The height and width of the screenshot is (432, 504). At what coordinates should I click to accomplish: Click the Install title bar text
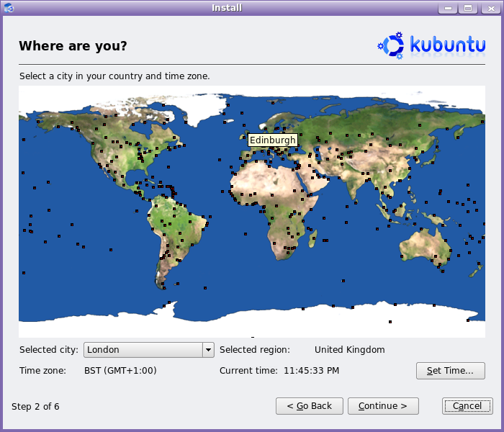pyautogui.click(x=226, y=8)
